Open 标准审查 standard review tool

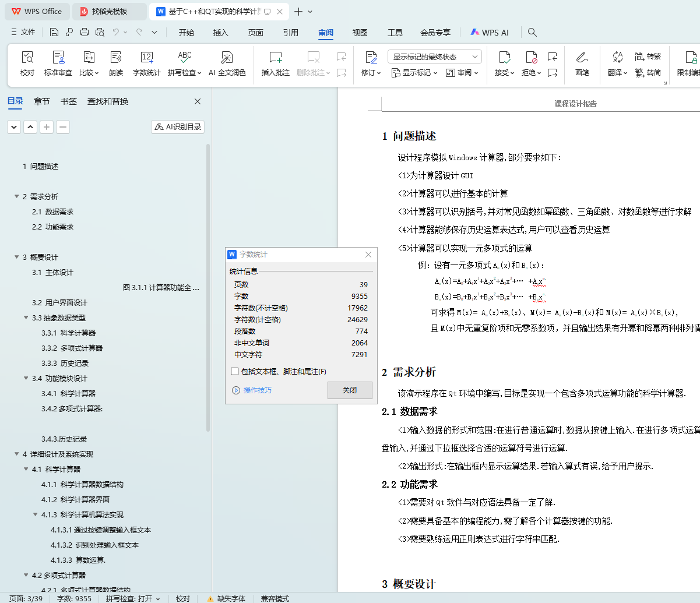coord(58,64)
